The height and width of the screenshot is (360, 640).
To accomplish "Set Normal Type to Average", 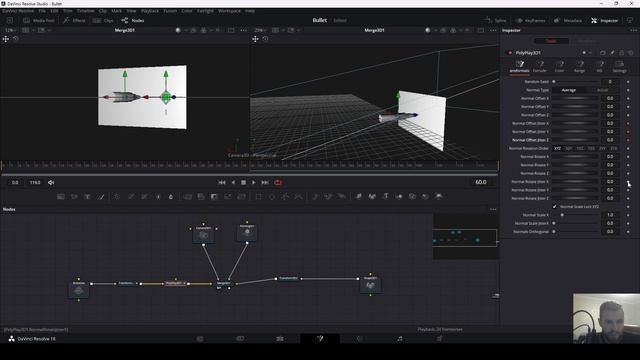I will (x=569, y=90).
